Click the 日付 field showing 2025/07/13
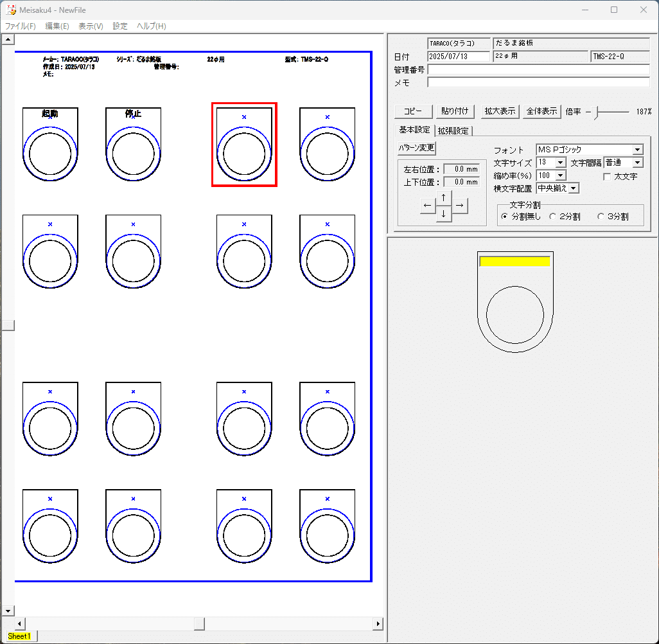The width and height of the screenshot is (659, 644). pos(459,57)
